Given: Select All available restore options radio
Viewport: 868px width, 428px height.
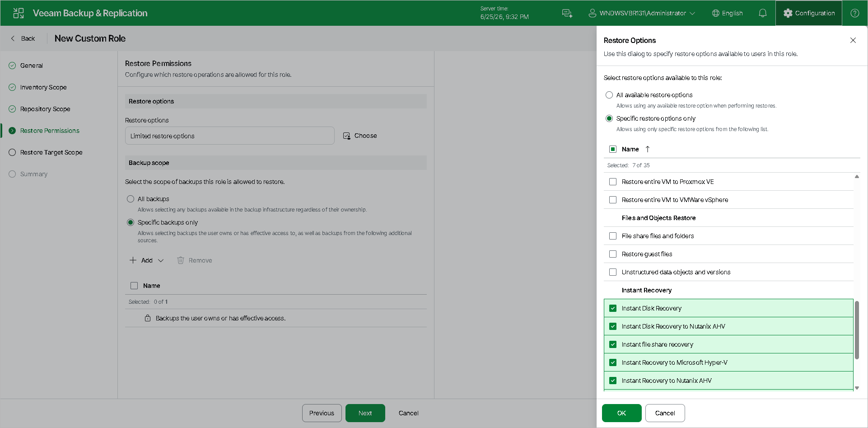Looking at the screenshot, I should pyautogui.click(x=609, y=95).
